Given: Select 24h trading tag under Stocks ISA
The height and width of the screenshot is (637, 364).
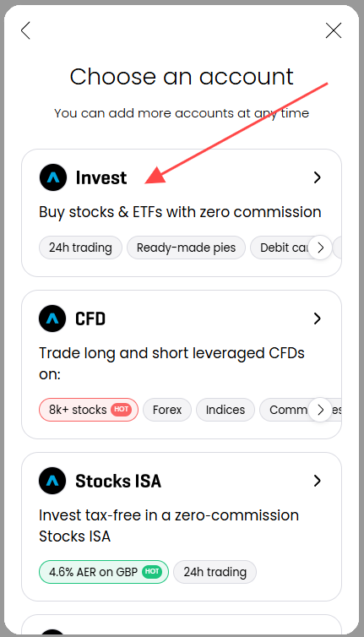Looking at the screenshot, I should [x=215, y=572].
